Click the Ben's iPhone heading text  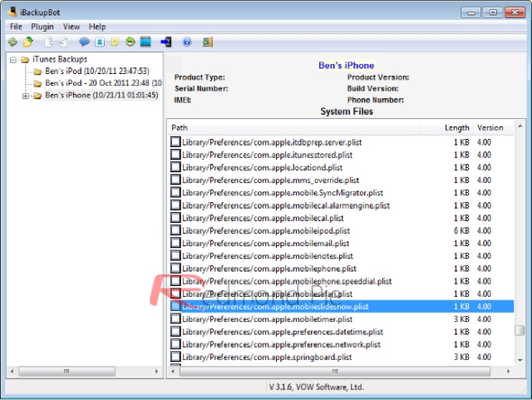point(347,65)
